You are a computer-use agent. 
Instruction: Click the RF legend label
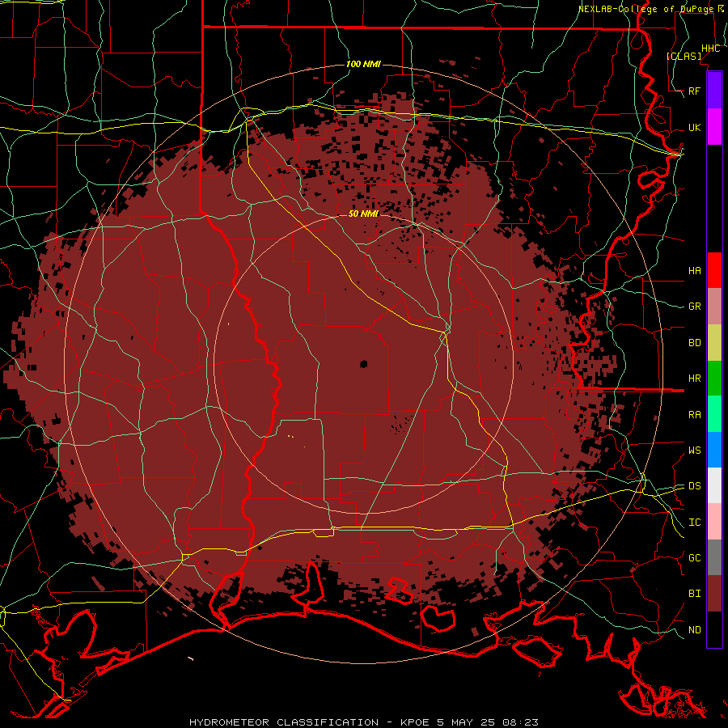[x=695, y=91]
